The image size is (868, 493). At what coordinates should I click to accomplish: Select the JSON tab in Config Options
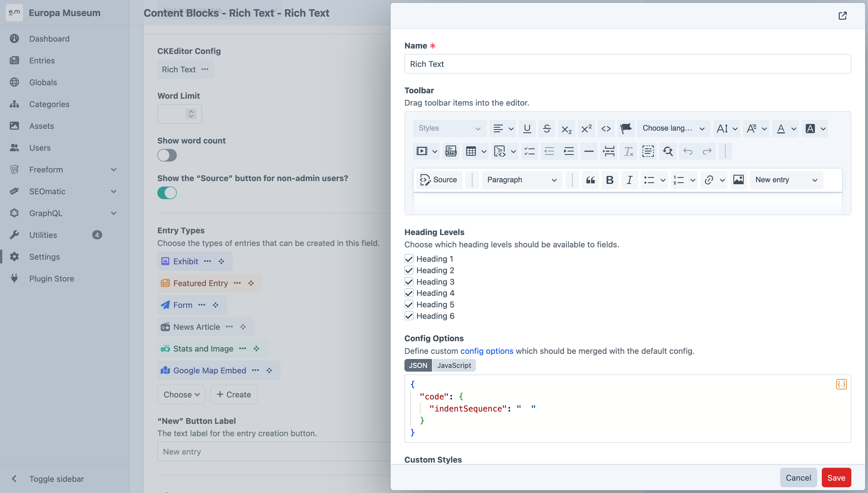coord(418,365)
